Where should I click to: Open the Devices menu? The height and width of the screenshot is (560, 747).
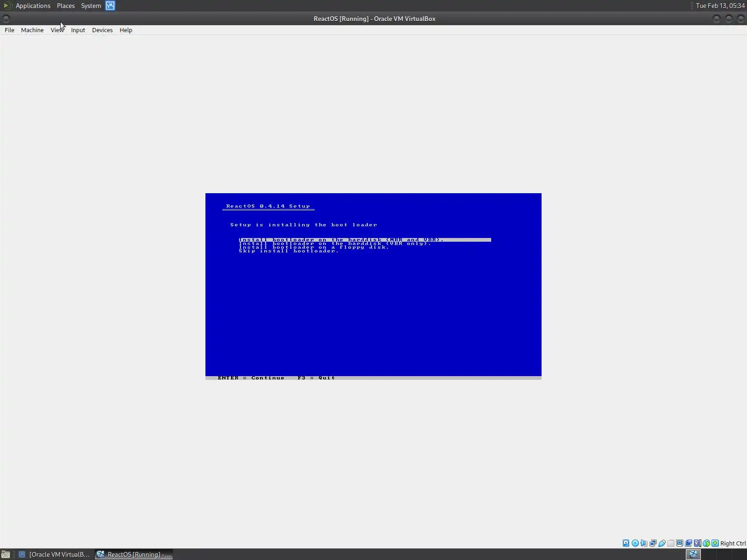coord(102,30)
